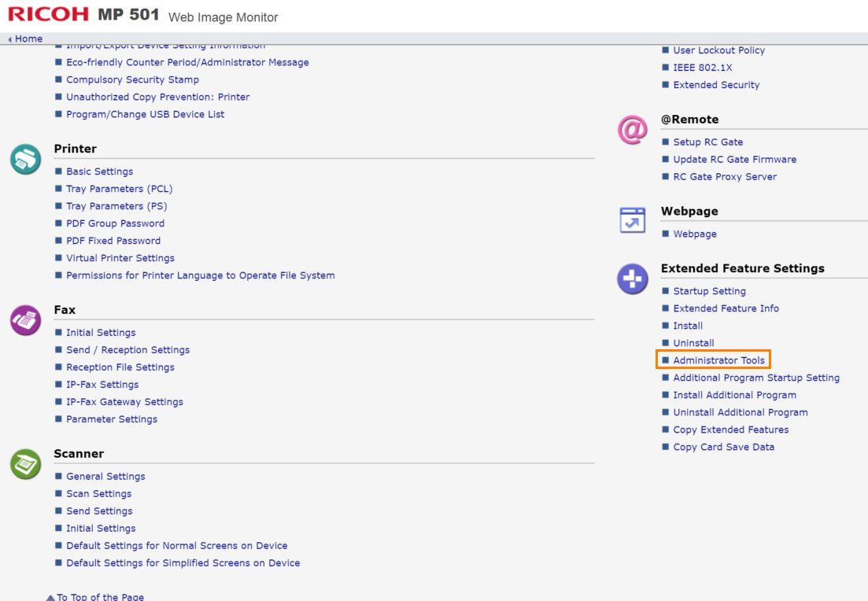Open Administrator Tools link
This screenshot has height=601, width=868.
click(x=718, y=360)
